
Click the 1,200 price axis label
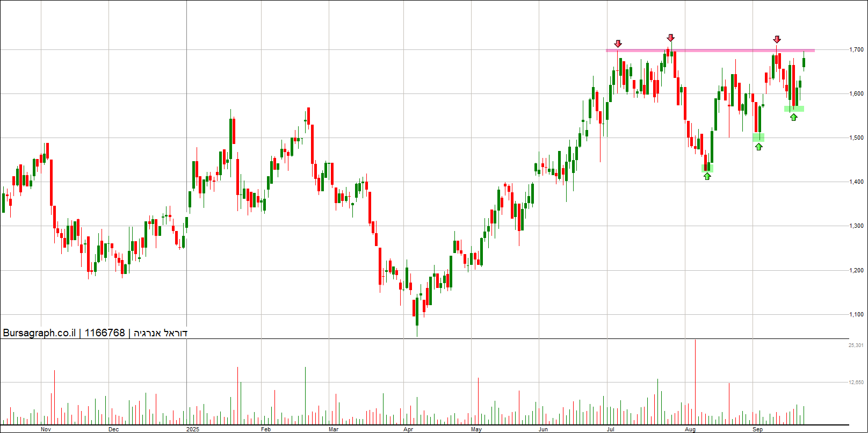point(856,270)
